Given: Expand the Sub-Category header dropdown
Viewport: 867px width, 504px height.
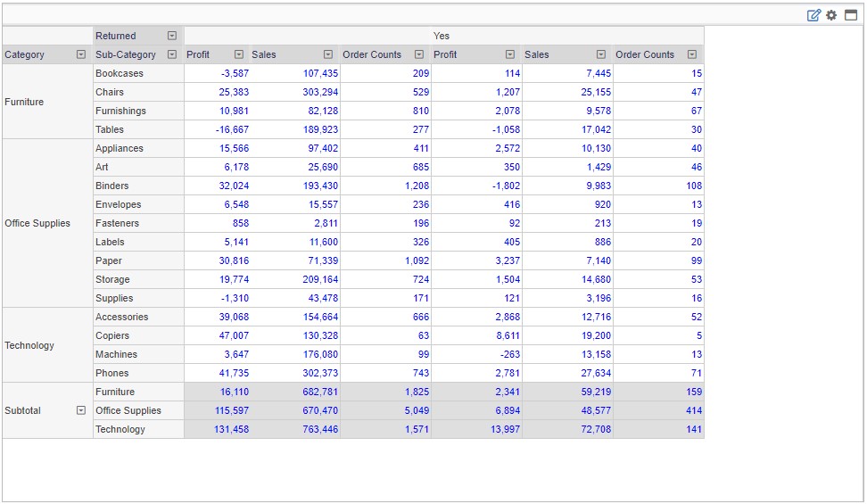Looking at the screenshot, I should (x=172, y=54).
